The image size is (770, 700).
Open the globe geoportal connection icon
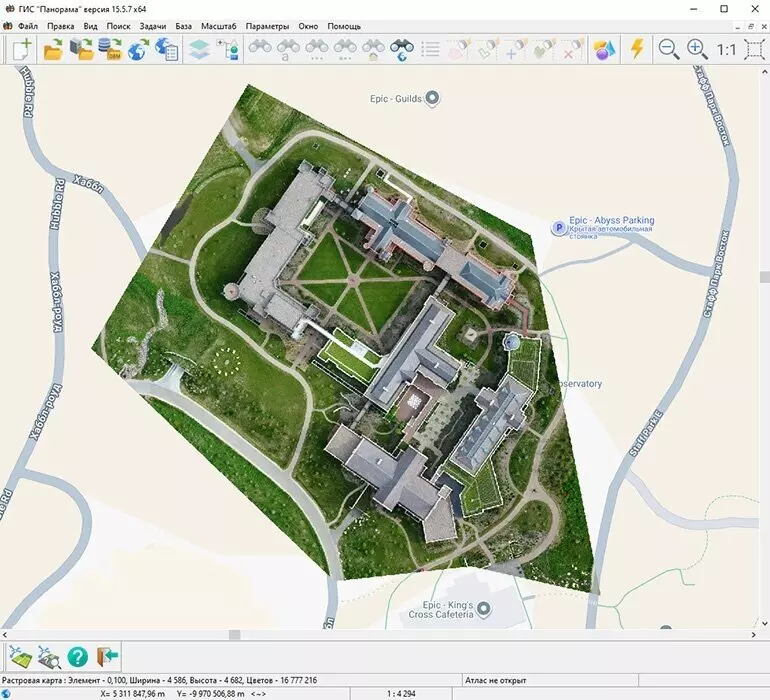click(x=138, y=50)
